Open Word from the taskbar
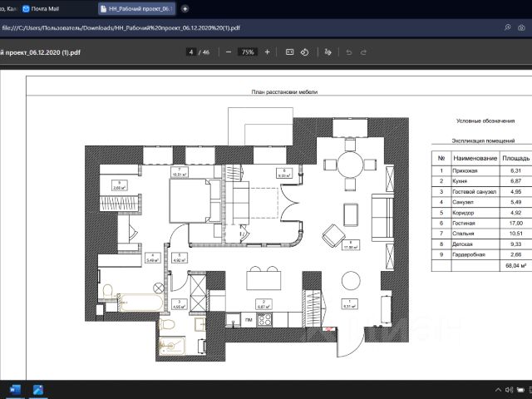The width and height of the screenshot is (532, 399). coord(15,390)
